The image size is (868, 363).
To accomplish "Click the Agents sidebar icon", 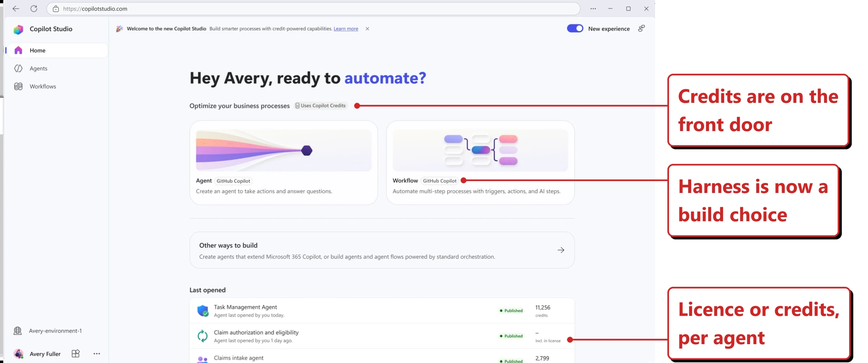I will (18, 68).
